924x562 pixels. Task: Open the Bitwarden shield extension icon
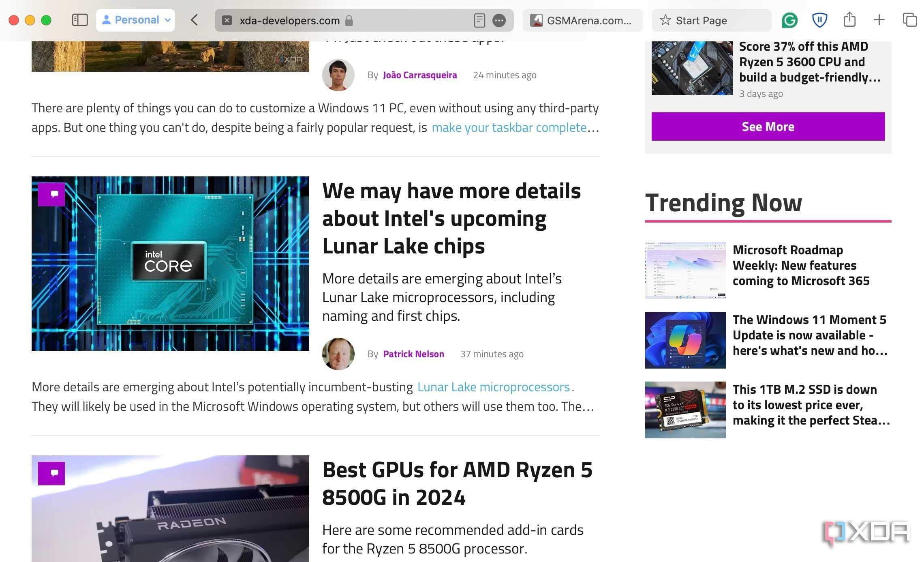coord(819,20)
